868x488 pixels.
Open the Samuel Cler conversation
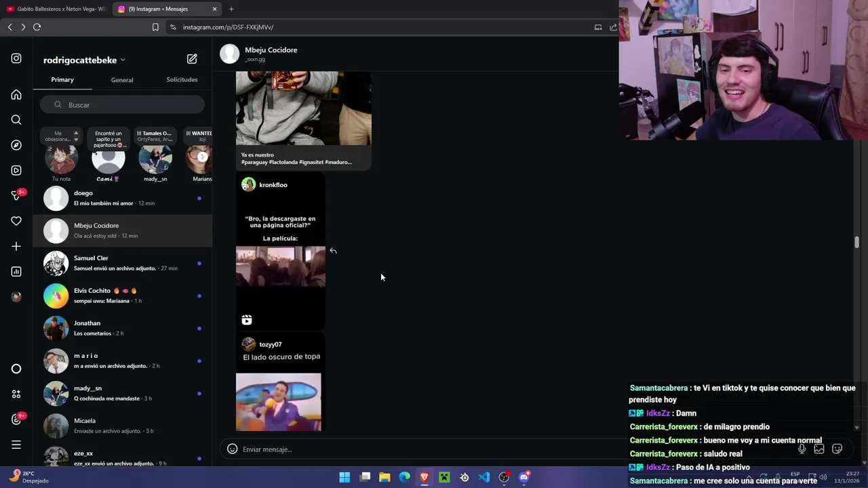click(x=122, y=263)
